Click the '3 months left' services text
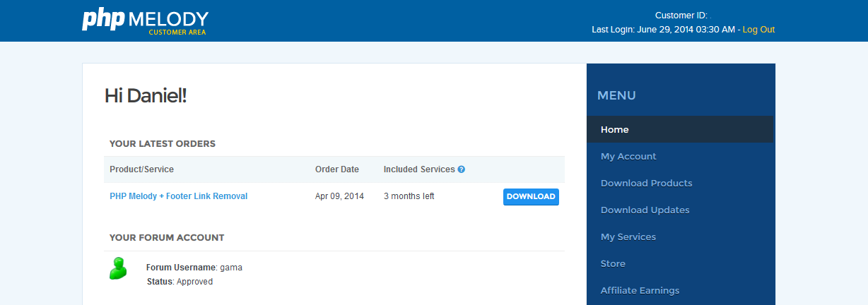Viewport: 868px width, 305px height. [409, 196]
